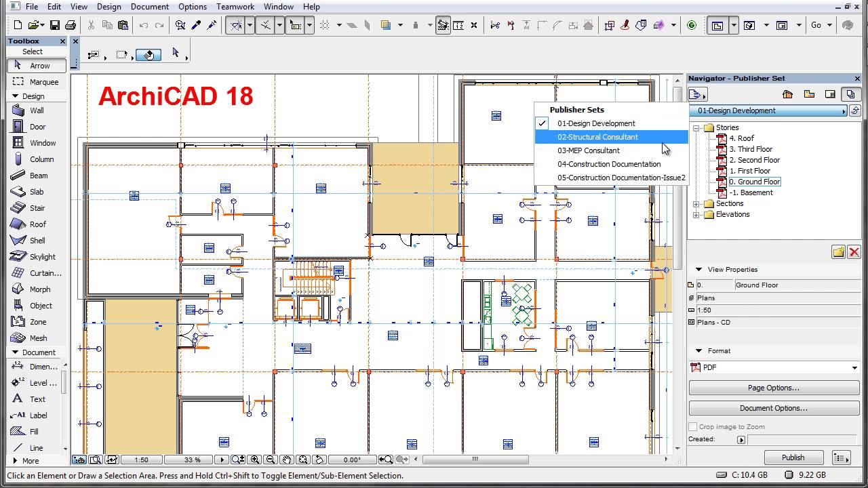Toggle Crop image to Zoom checkbox
868x488 pixels.
pos(693,427)
